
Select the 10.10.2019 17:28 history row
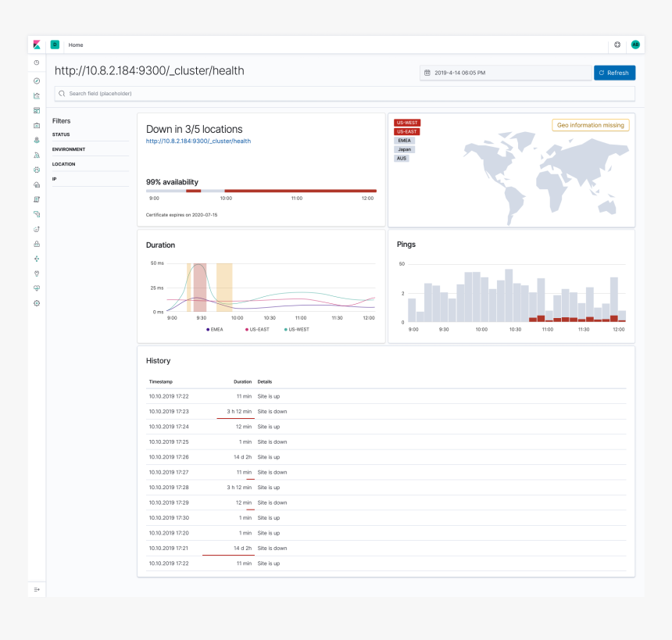click(x=386, y=488)
